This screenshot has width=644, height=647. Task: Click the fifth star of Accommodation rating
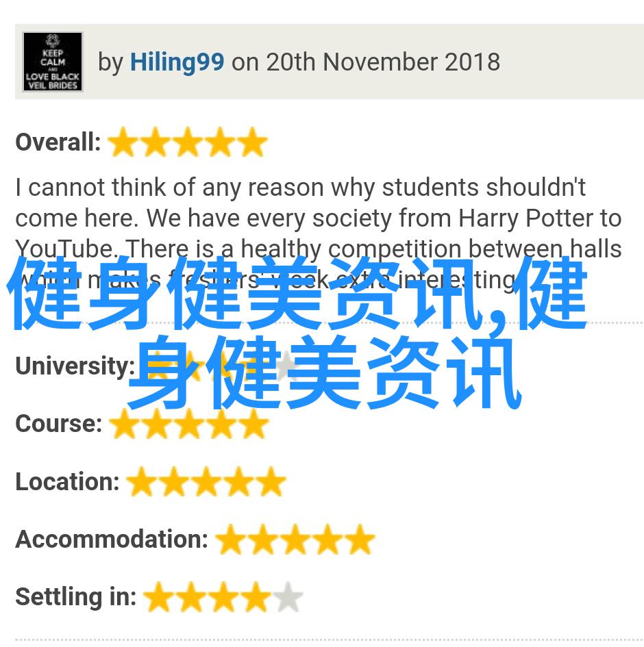coord(359,540)
